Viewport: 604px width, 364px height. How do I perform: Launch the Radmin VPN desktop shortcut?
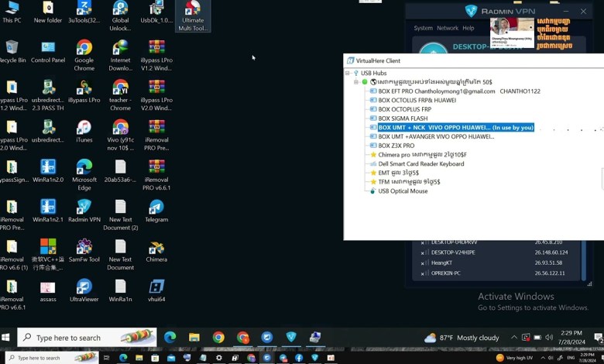(84, 211)
